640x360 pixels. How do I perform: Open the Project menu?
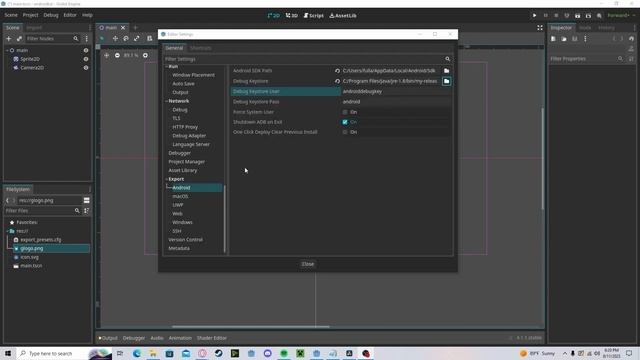point(30,15)
